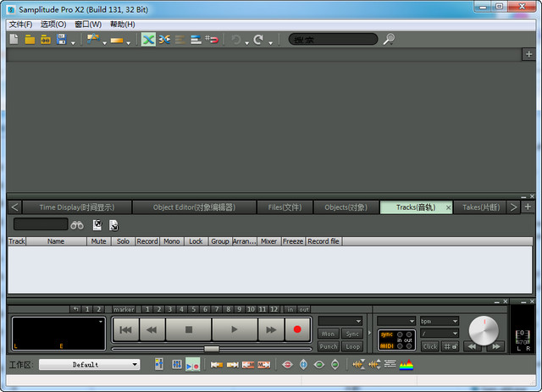Switch to the Files(文件) tab
542x392 pixels.
pos(285,207)
